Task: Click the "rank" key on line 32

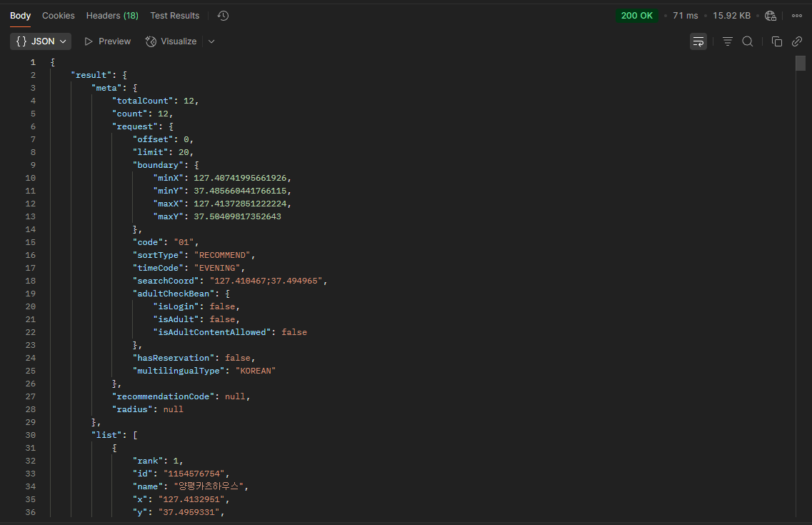Action: [148, 461]
